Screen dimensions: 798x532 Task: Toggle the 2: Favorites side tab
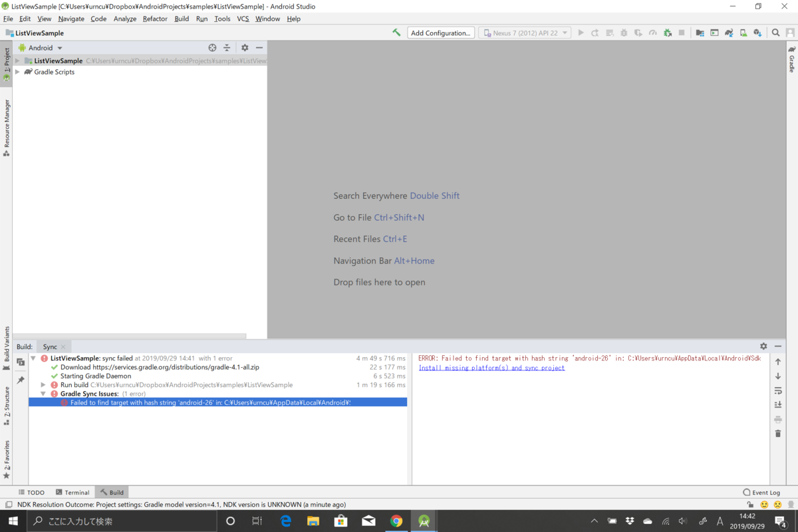pyautogui.click(x=6, y=460)
